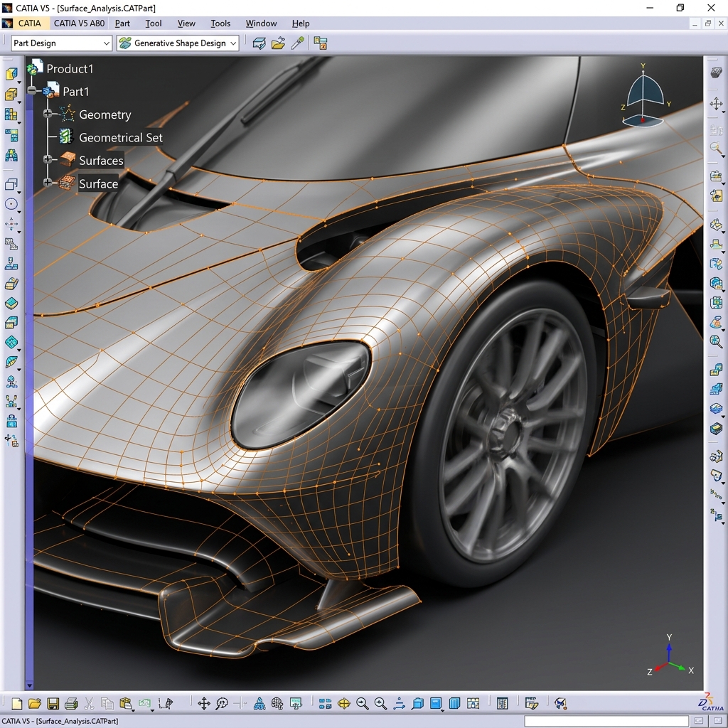Open the Part menu
728x728 pixels.
pyautogui.click(x=122, y=23)
